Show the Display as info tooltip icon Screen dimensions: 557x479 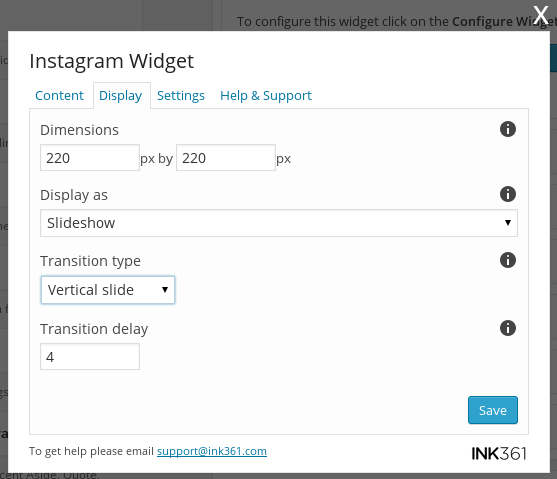pos(508,194)
